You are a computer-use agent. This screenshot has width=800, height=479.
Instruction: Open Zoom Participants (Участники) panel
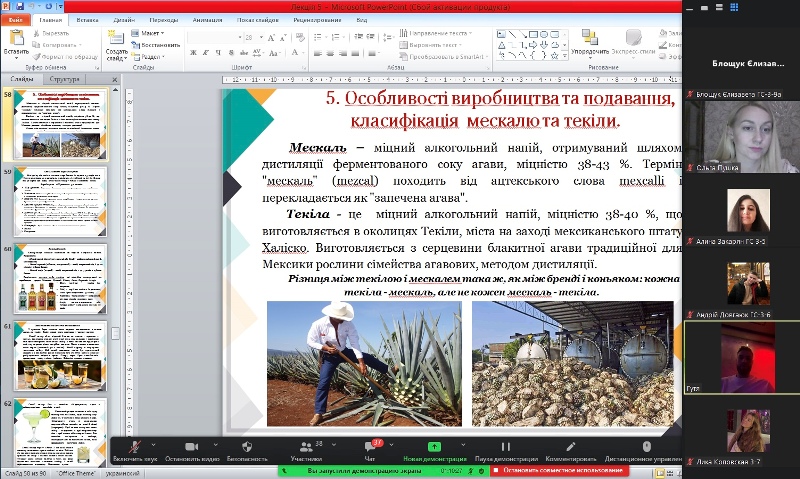tap(306, 446)
